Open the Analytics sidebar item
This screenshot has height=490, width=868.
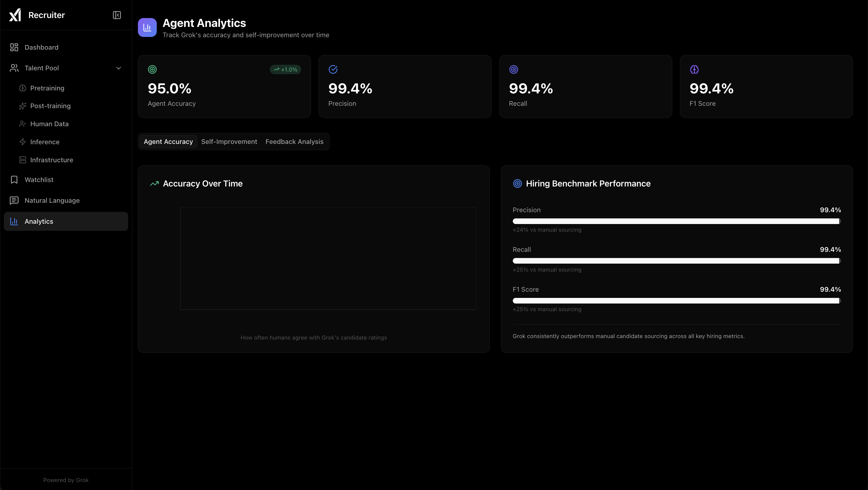[39, 221]
